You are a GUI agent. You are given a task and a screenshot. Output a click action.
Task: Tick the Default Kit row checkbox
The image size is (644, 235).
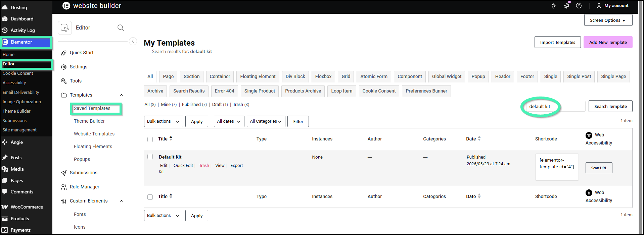point(150,157)
